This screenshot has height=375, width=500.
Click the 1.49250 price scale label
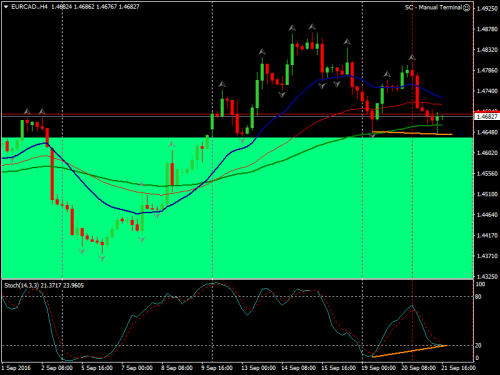pyautogui.click(x=487, y=9)
